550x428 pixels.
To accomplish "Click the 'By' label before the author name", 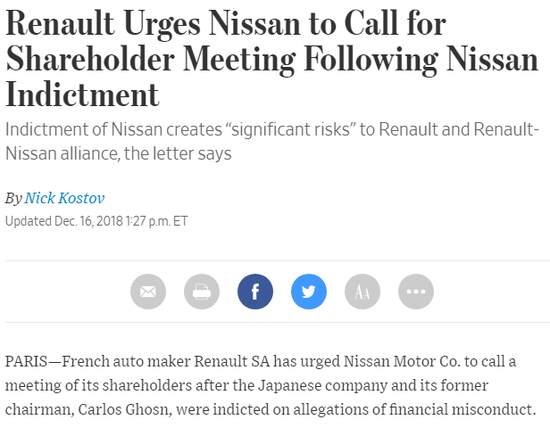I will 14,199.
